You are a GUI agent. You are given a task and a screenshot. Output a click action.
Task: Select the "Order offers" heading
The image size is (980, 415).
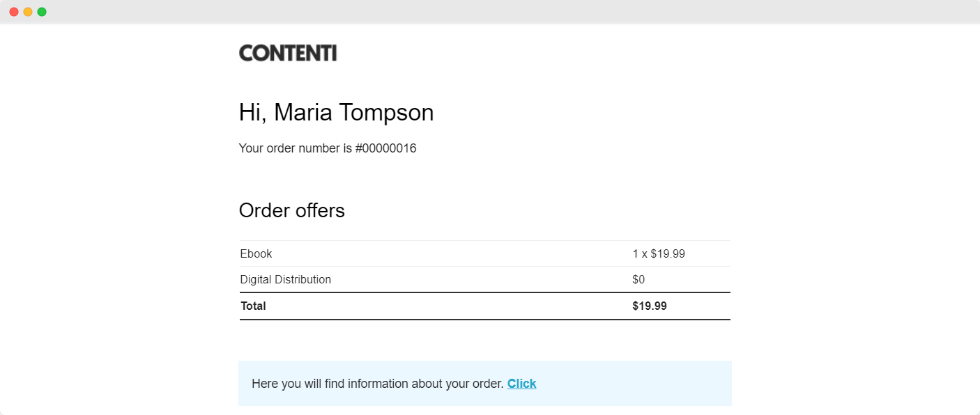292,210
